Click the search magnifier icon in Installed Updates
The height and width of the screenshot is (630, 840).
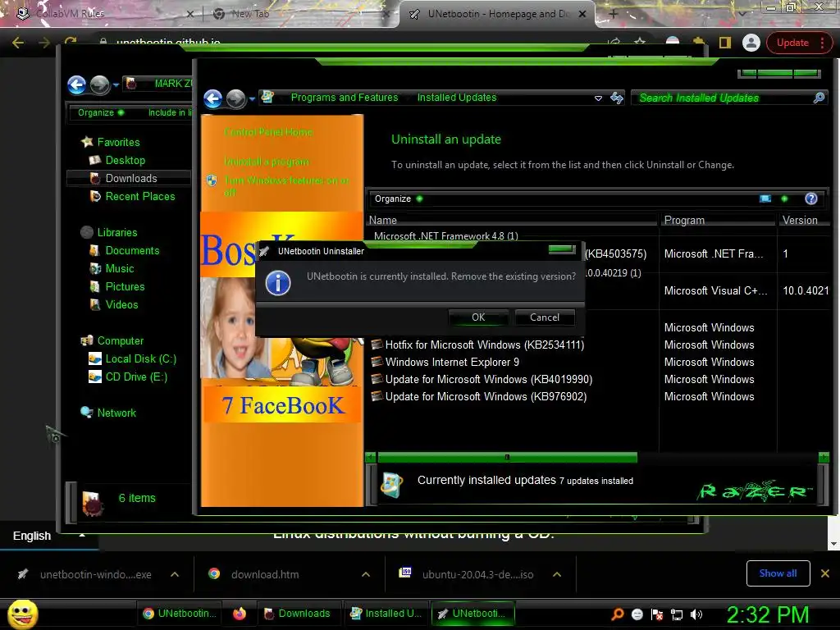tap(819, 98)
